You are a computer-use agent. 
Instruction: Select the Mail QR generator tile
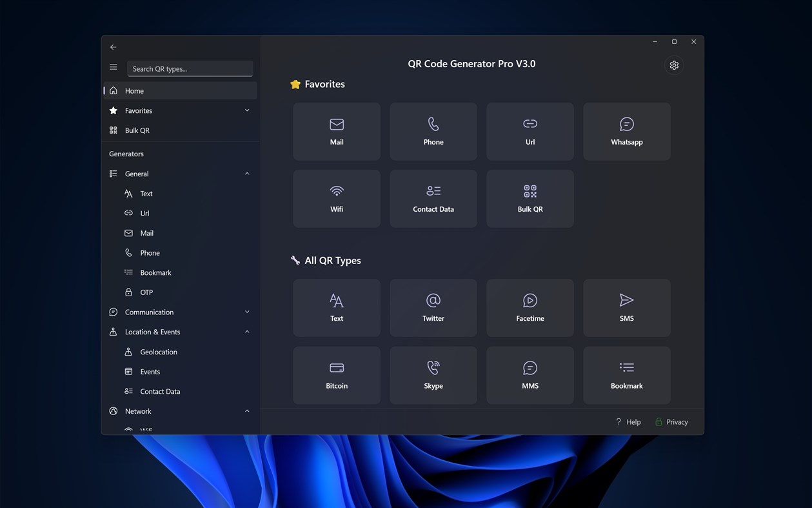click(336, 131)
